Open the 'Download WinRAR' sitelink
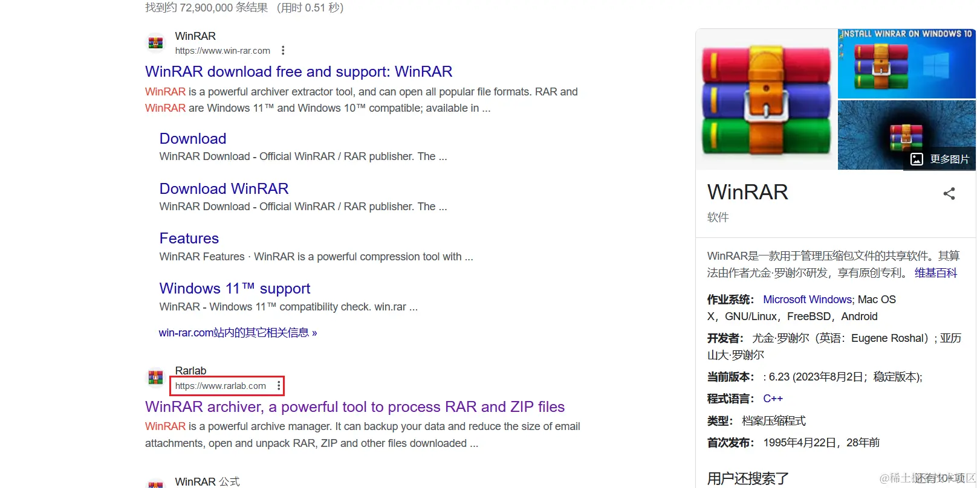 click(224, 188)
